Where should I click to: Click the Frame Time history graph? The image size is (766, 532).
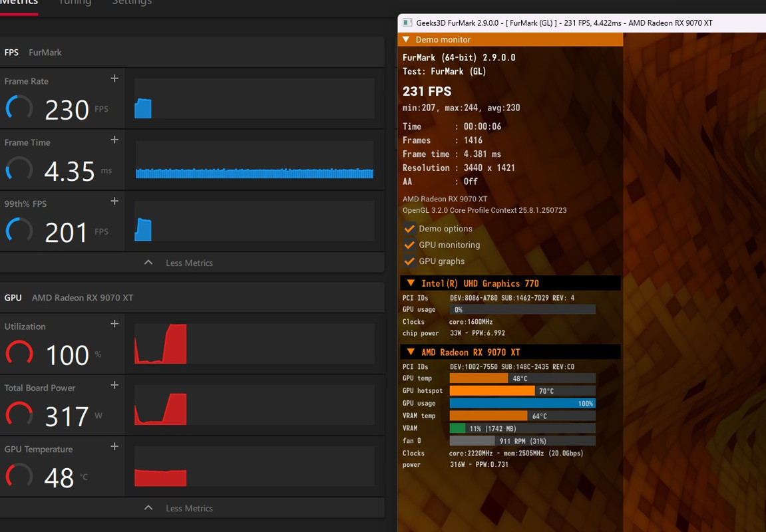click(254, 160)
